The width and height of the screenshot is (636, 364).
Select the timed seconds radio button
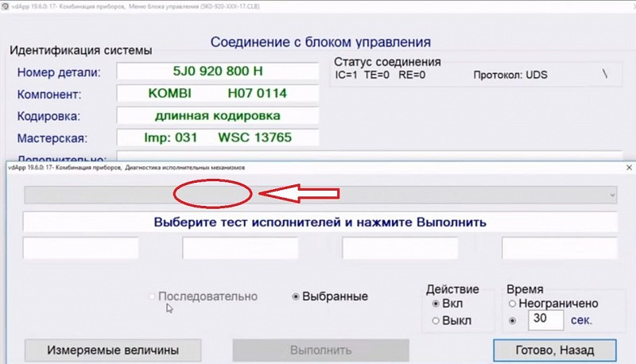tap(512, 320)
